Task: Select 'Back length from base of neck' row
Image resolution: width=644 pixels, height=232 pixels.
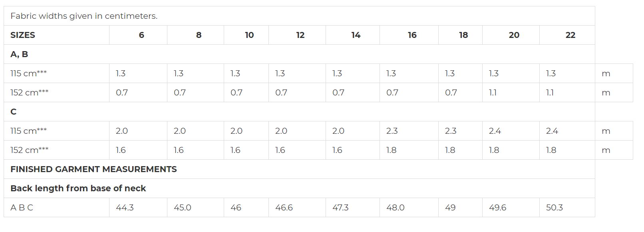Action: click(x=299, y=188)
